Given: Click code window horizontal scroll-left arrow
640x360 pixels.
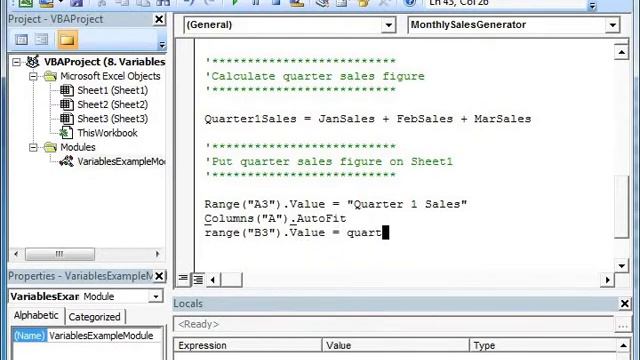Looking at the screenshot, I should tap(213, 280).
